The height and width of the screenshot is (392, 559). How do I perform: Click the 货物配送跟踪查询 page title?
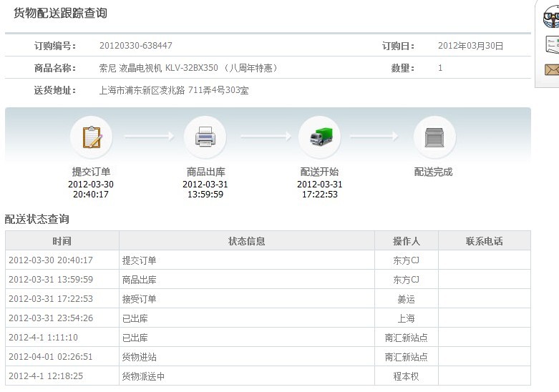60,13
